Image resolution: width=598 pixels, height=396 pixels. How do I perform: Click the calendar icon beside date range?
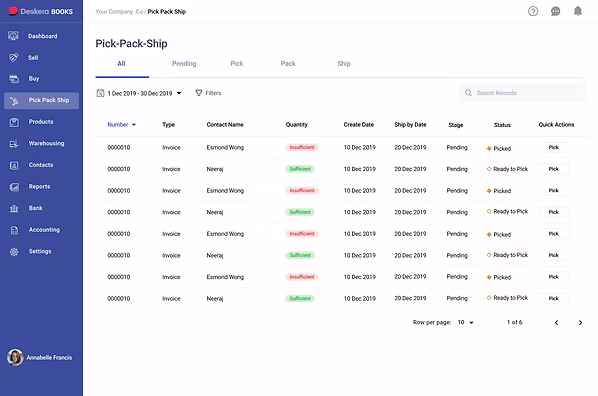(100, 93)
